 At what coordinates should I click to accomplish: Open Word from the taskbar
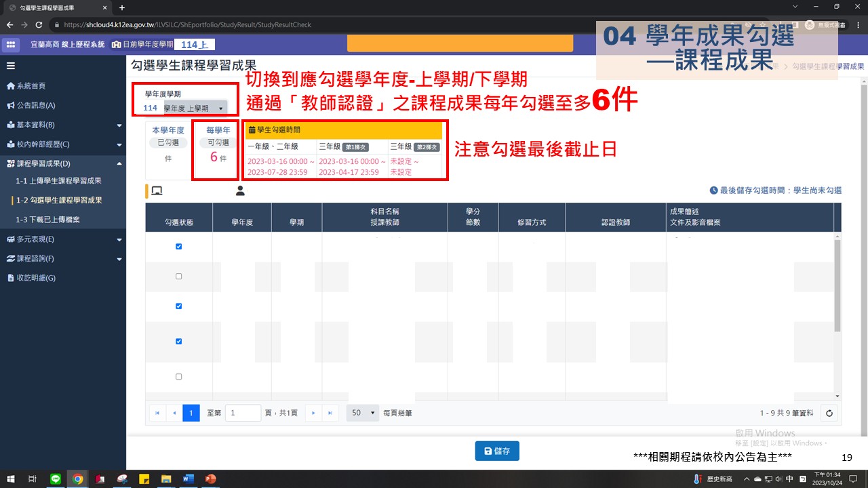point(188,479)
